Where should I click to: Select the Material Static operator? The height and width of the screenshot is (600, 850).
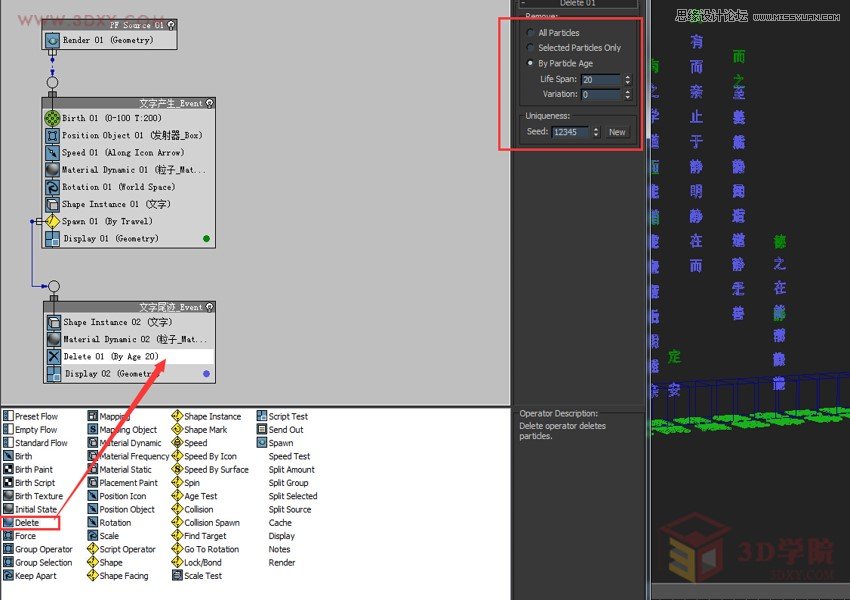[x=120, y=469]
